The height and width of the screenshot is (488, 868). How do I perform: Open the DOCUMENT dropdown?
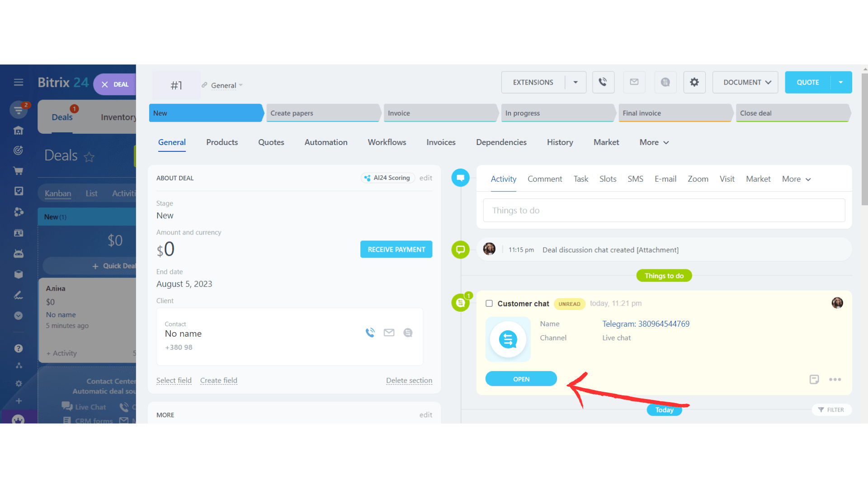coord(745,82)
